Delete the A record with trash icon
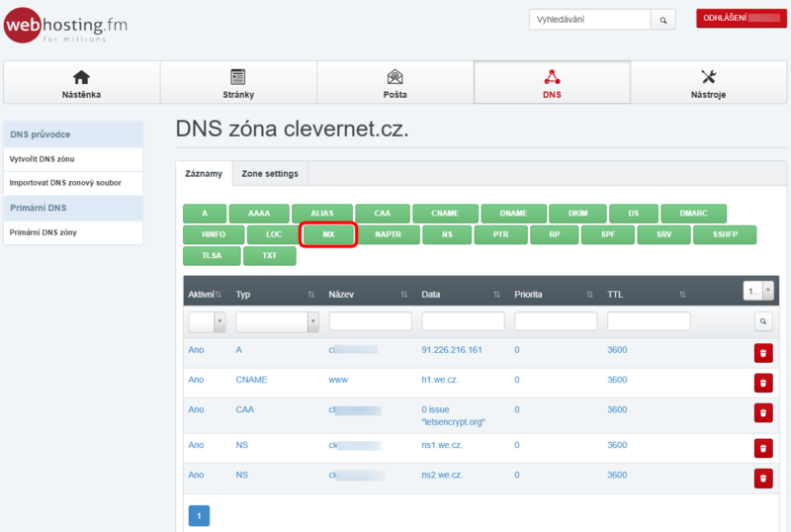Image resolution: width=791 pixels, height=532 pixels. click(x=762, y=353)
